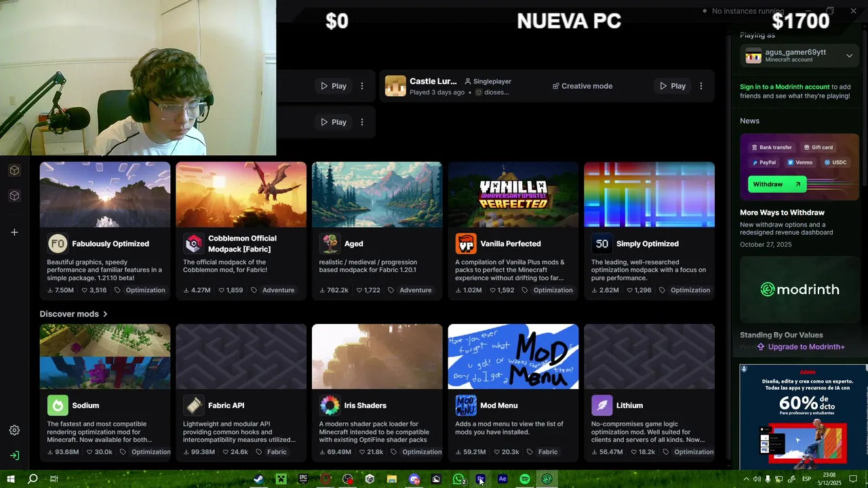Click the Simply Optimized SO logo icon
This screenshot has width=868, height=488.
click(x=602, y=243)
